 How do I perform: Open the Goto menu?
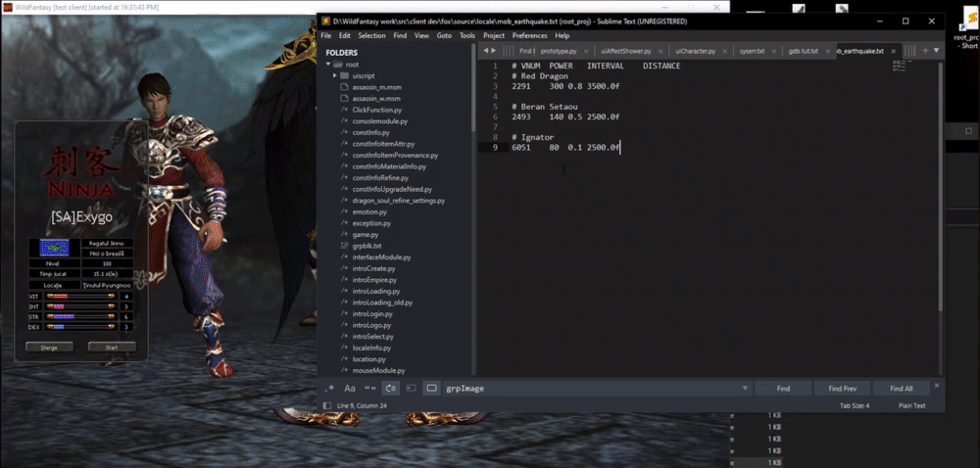tap(444, 35)
